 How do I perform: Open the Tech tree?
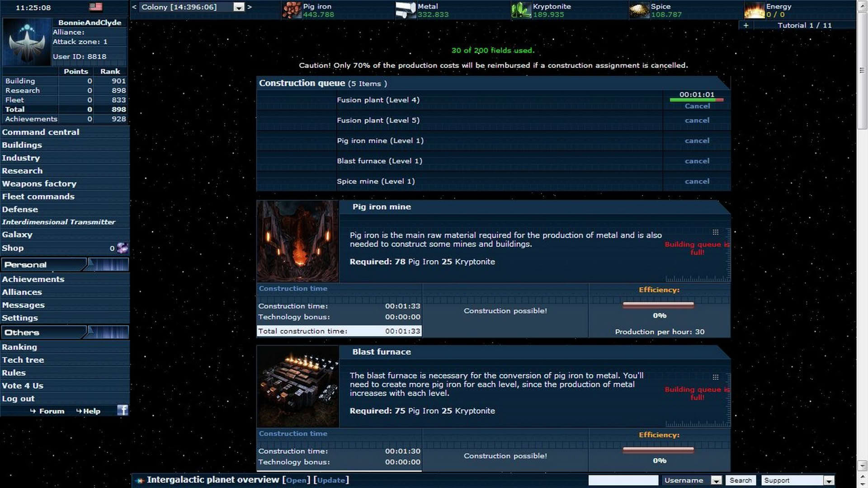(23, 360)
